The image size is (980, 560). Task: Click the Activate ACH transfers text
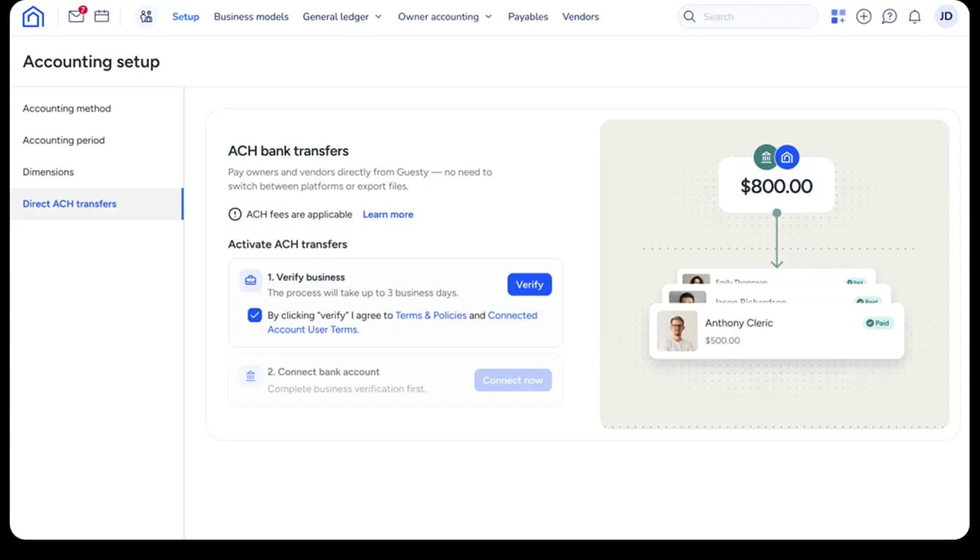(288, 245)
